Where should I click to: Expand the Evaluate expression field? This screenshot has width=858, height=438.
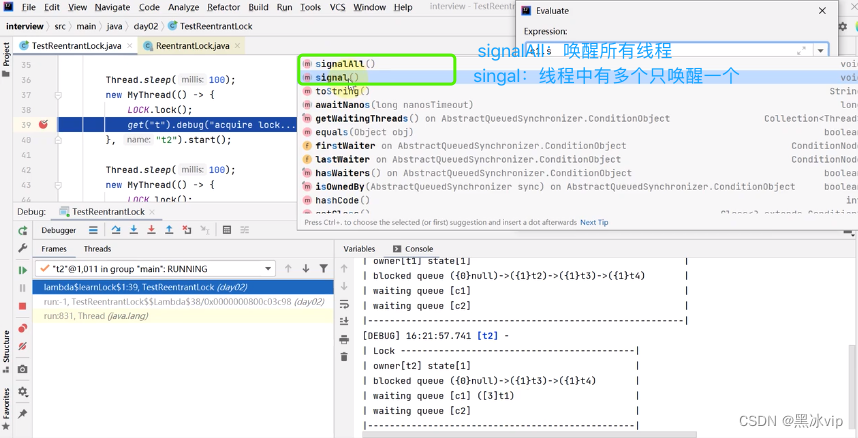point(802,51)
